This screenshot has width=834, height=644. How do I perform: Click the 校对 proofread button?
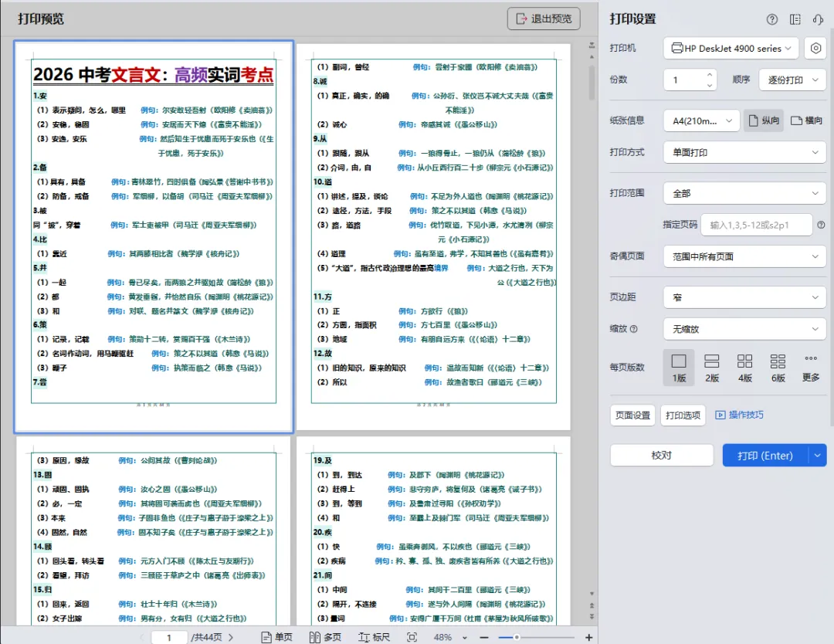[662, 456]
